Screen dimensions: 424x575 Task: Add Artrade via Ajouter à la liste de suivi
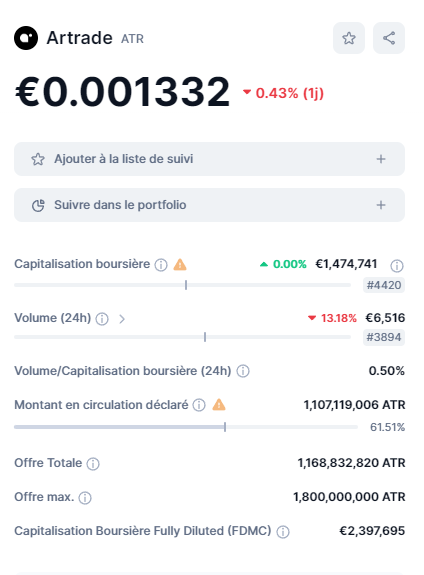pos(209,159)
